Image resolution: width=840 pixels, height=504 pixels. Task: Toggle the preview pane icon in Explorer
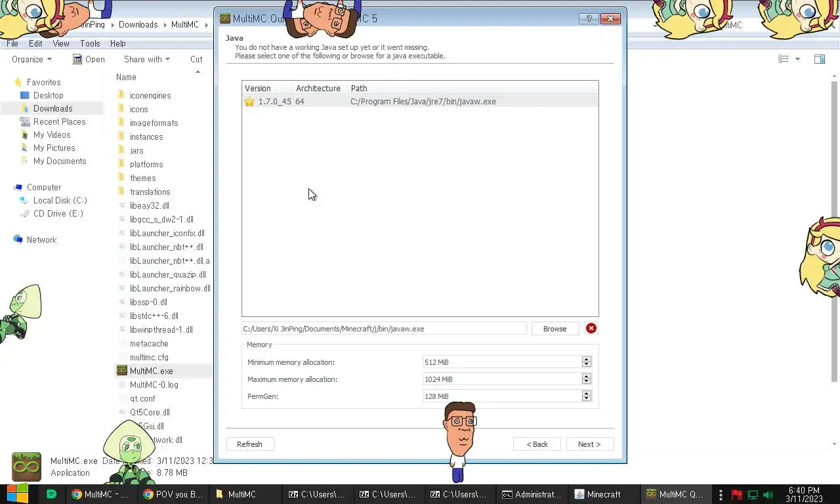click(820, 59)
